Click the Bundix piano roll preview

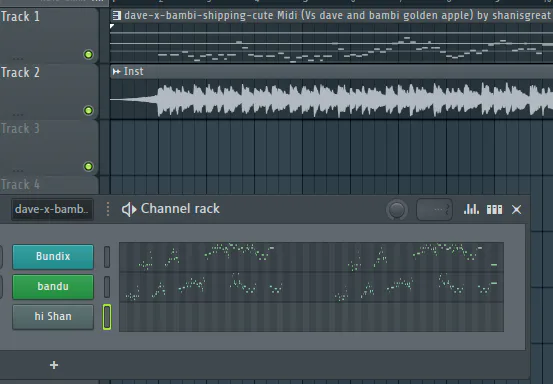pyautogui.click(x=311, y=257)
